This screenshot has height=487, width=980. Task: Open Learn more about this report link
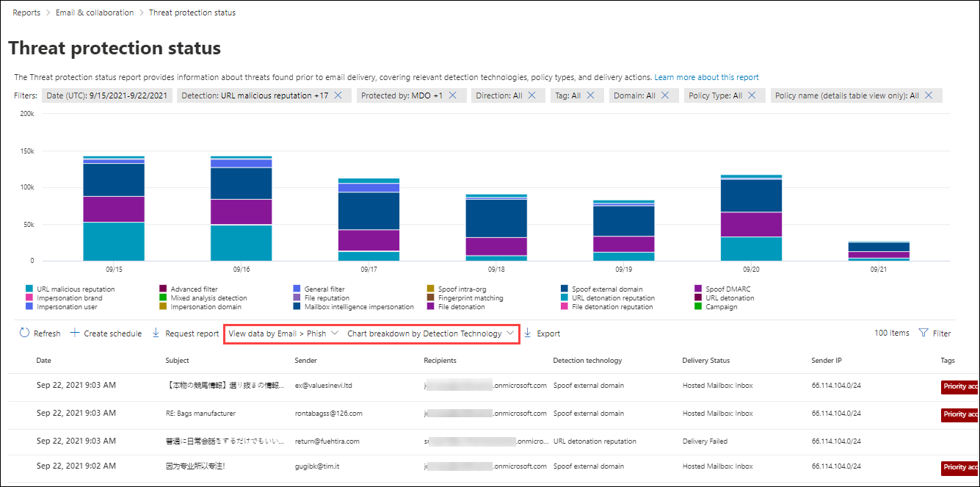click(706, 77)
